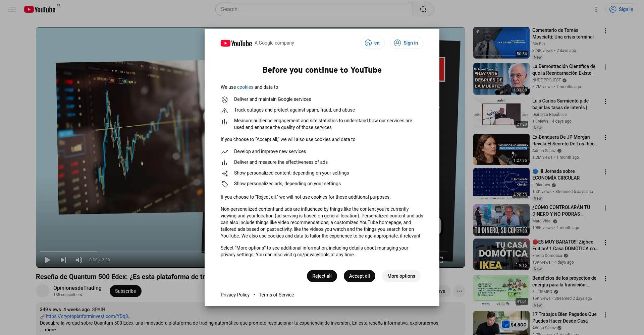The height and width of the screenshot is (335, 644).
Task: Click the More options button
Action: (401, 276)
